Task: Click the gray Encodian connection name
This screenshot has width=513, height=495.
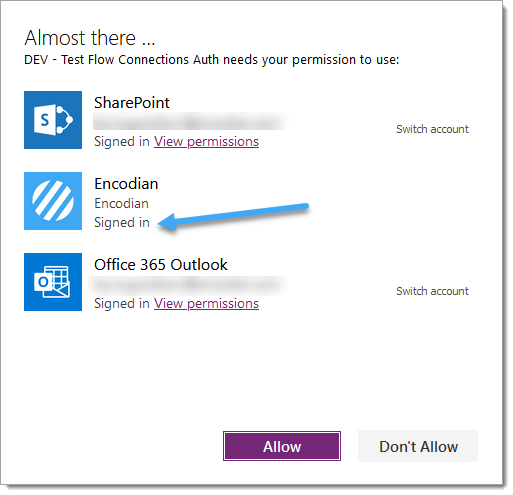Action: click(122, 204)
